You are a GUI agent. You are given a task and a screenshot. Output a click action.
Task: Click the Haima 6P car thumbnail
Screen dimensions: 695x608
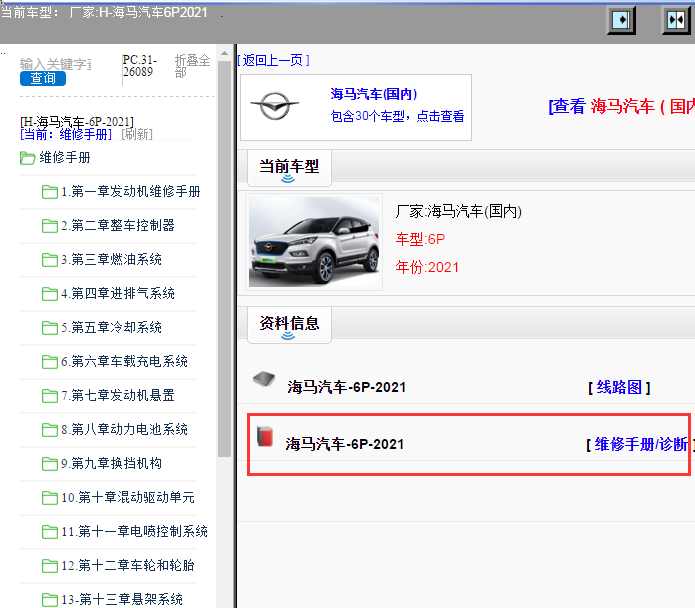click(314, 242)
